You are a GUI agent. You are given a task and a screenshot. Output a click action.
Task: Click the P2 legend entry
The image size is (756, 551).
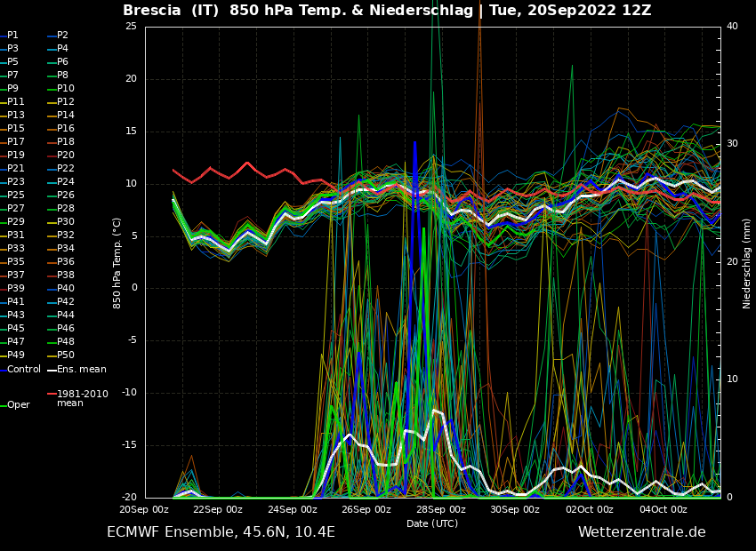pyautogui.click(x=58, y=36)
